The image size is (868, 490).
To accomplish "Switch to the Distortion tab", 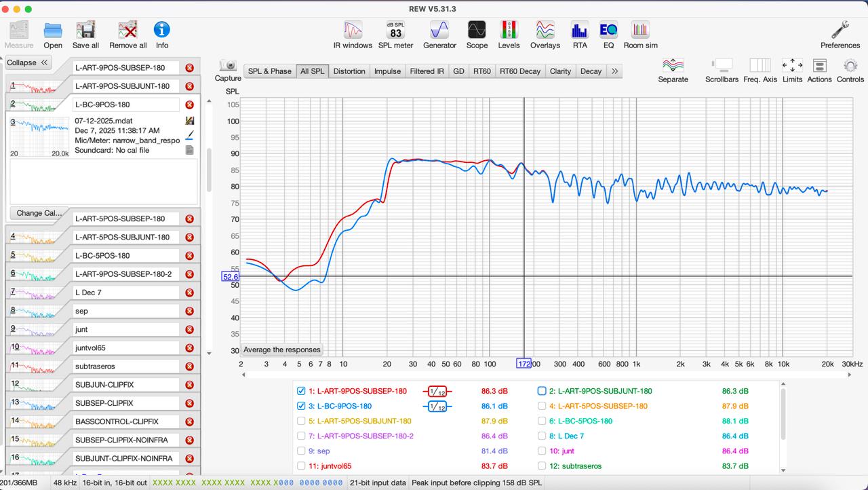I will 349,71.
